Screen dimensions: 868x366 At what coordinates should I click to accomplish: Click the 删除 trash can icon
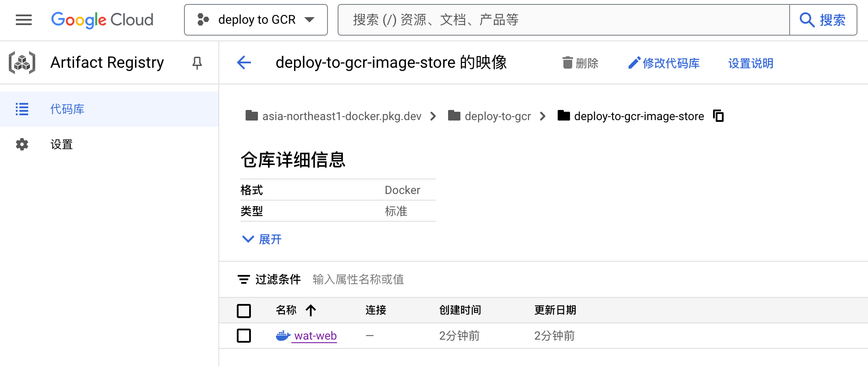pyautogui.click(x=568, y=62)
